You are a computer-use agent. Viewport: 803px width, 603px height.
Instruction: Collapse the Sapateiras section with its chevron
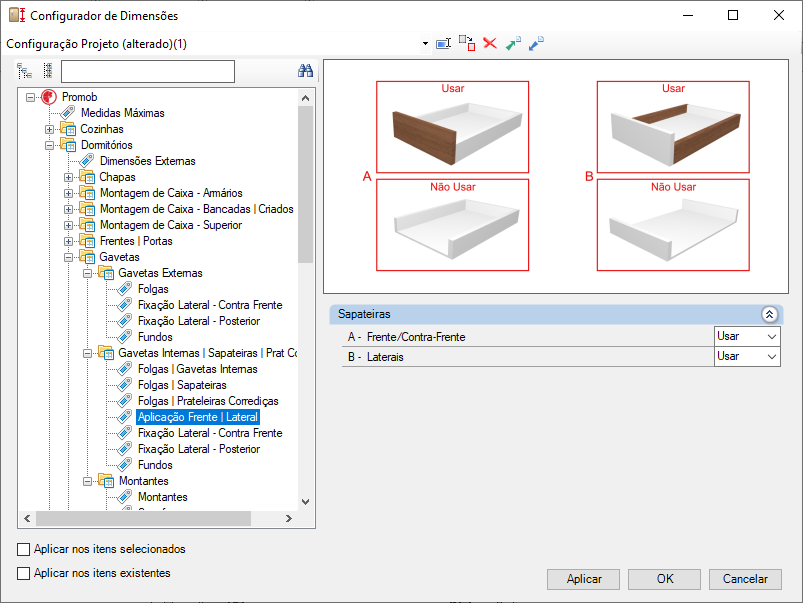click(x=769, y=314)
